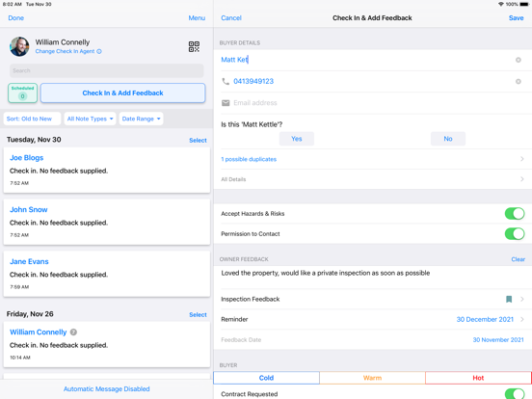Tap the help icon beside William Connelly note
Viewport: 532px width, 399px height.
73,332
